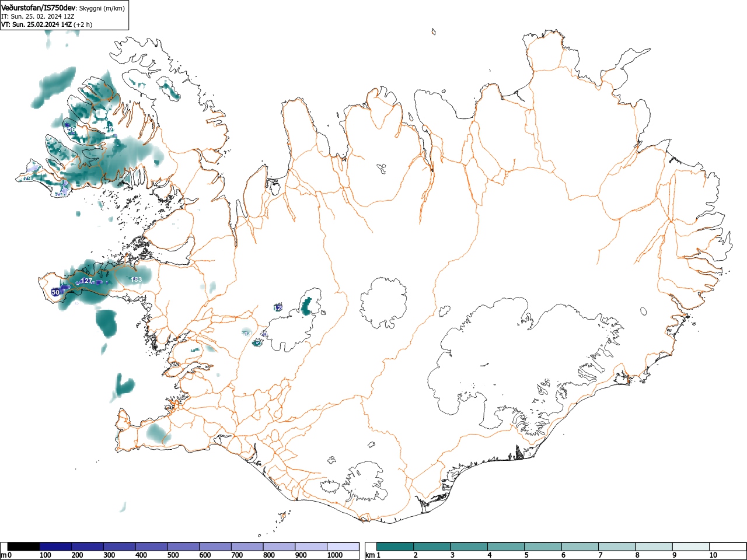Select the 'IT: Sun. 25. 02. 2024 12Z' line

[x=37, y=16]
